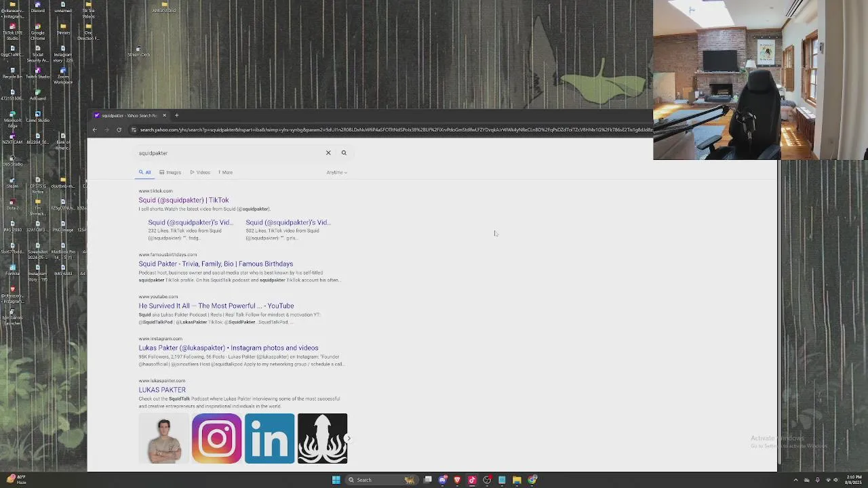
Task: Open the Lukas Pakter portrait thumbnail
Action: coord(164,439)
